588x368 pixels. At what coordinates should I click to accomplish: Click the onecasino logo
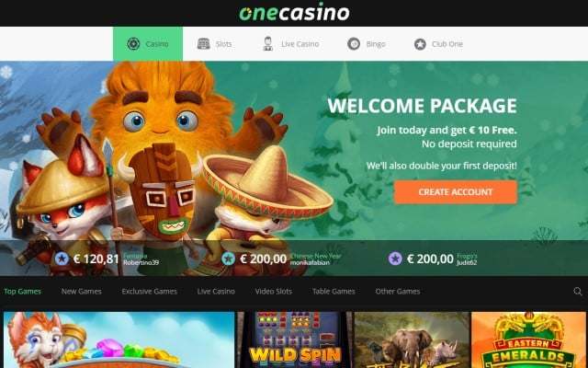(x=294, y=13)
